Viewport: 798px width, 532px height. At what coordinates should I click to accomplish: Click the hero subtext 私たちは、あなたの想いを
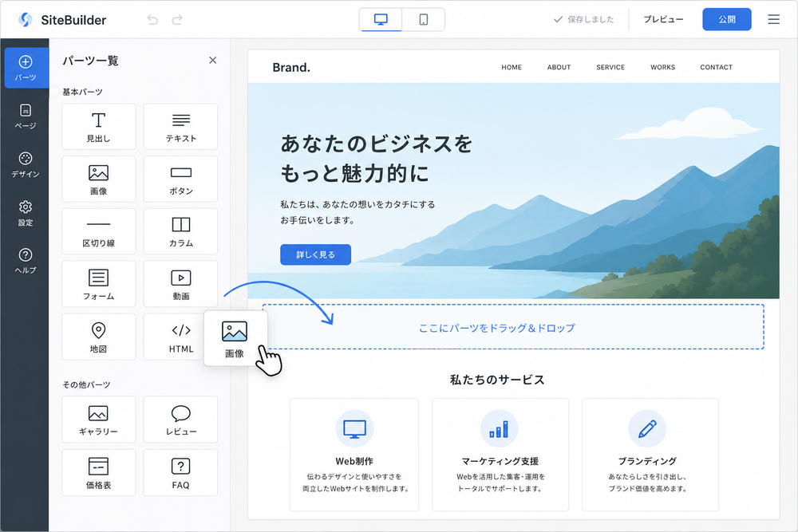[x=358, y=204]
